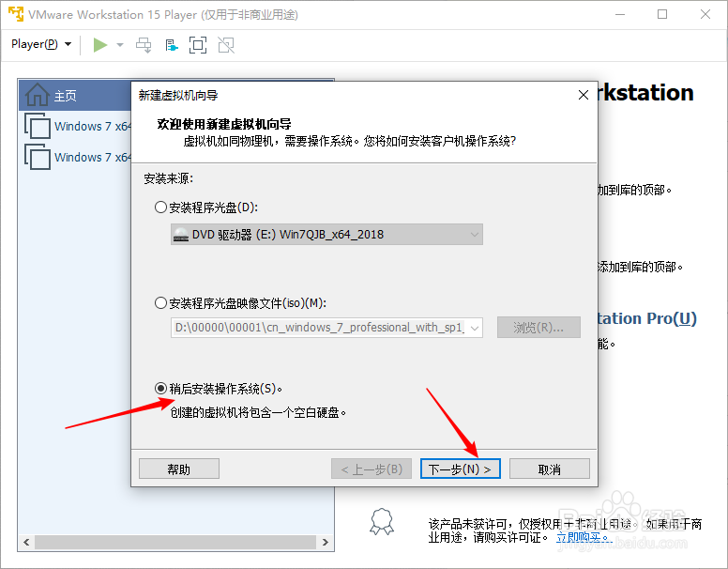Maximize the VMware Player window
728x569 pixels.
pyautogui.click(x=662, y=14)
